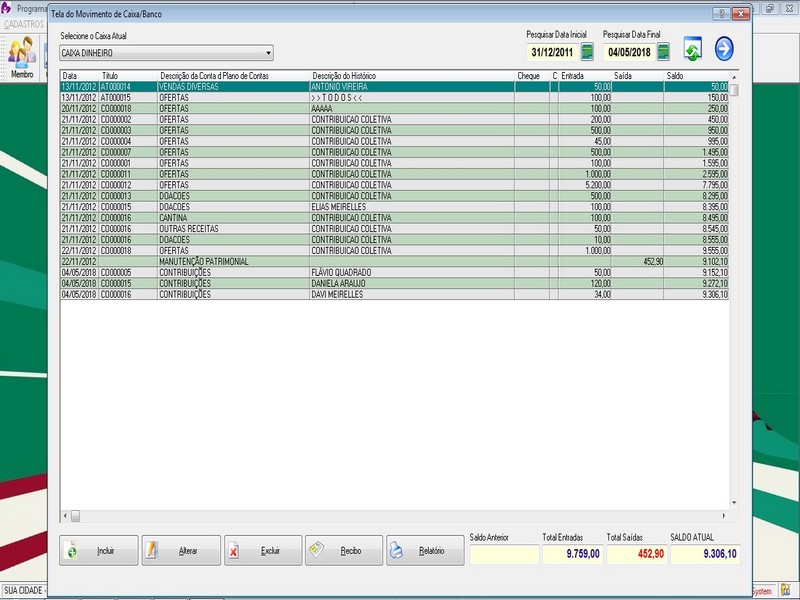Open the Relatório report button
The height and width of the screenshot is (600, 800).
pos(425,551)
